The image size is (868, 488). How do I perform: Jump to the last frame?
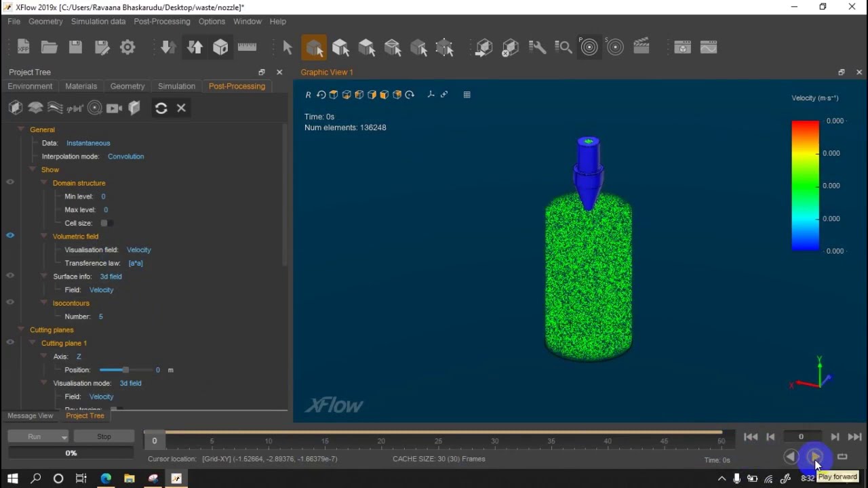coord(855,437)
